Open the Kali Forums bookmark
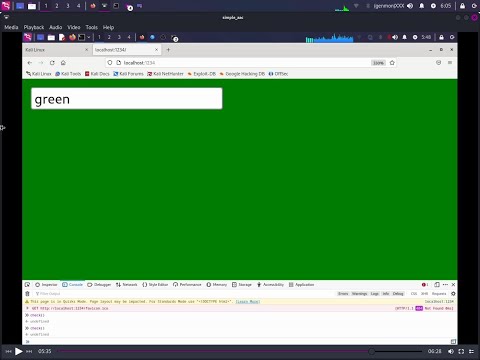The image size is (480, 360). point(128,74)
